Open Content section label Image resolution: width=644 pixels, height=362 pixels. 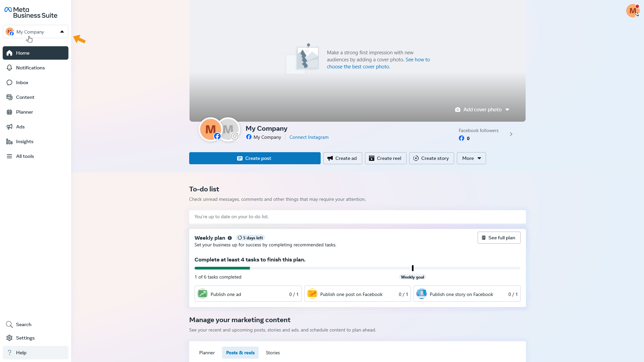[x=25, y=97]
